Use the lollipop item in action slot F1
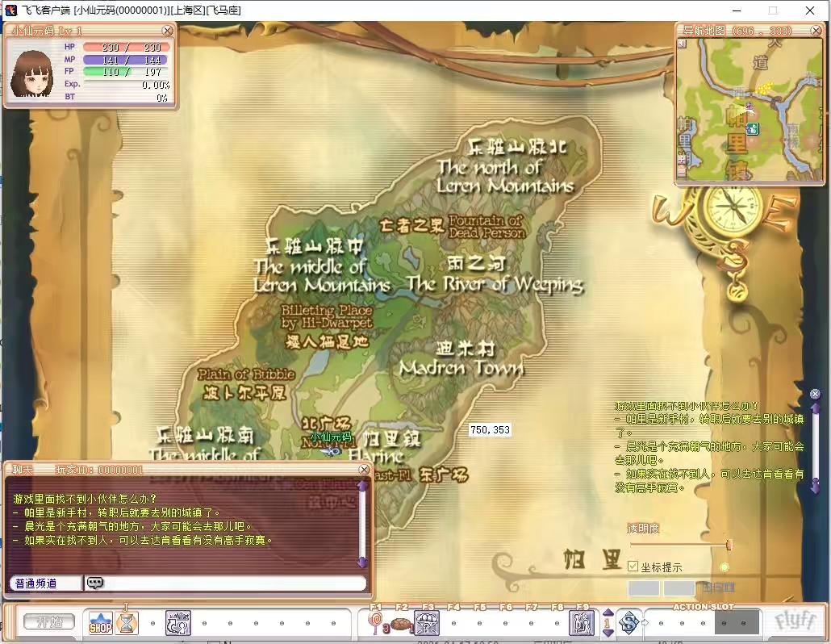The image size is (831, 644). coord(374,623)
